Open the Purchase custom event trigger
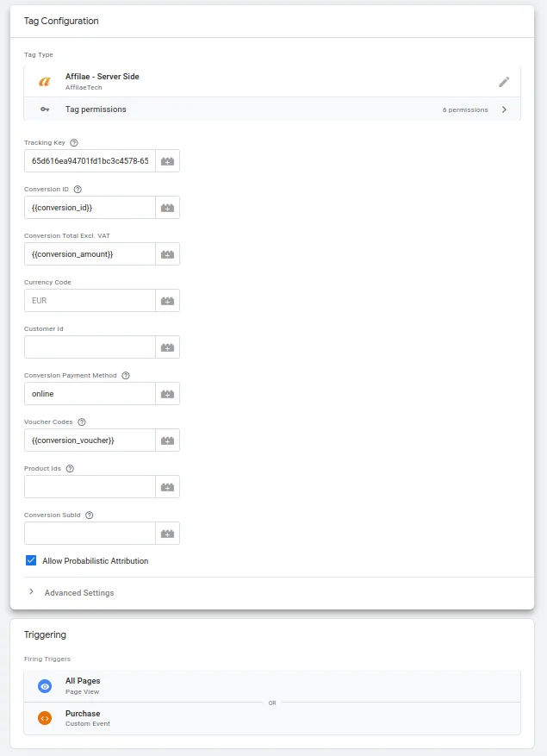The width and height of the screenshot is (547, 756). (x=83, y=718)
